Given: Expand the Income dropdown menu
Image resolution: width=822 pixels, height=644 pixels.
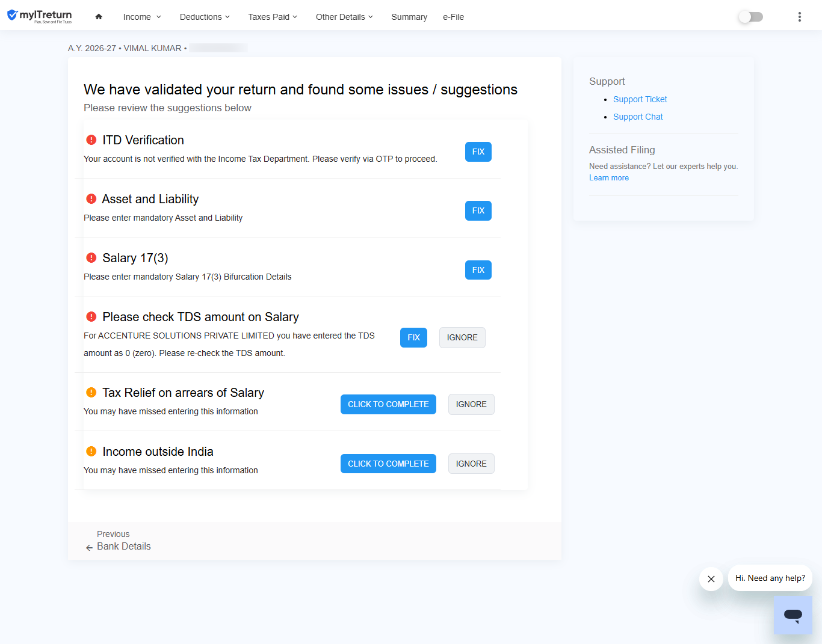Looking at the screenshot, I should 142,17.
